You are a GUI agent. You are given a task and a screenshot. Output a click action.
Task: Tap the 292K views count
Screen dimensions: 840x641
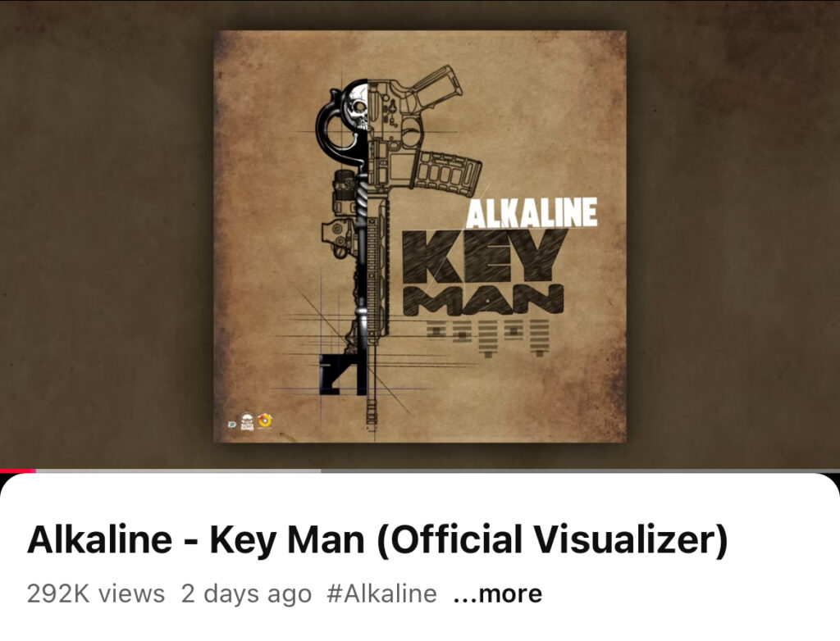click(x=96, y=594)
